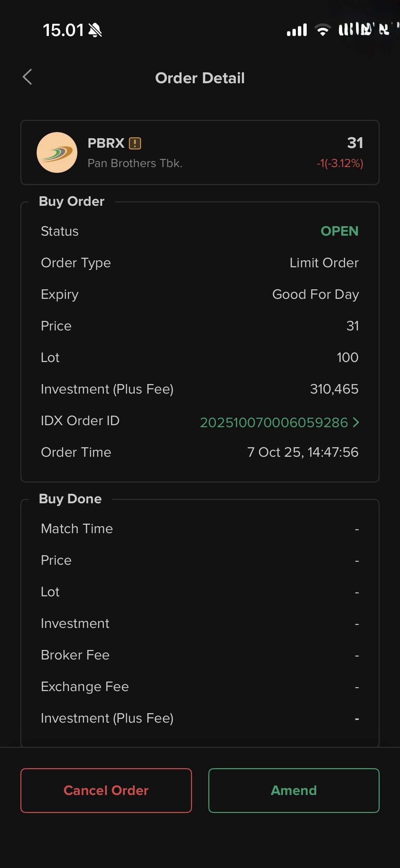Tap the back arrow icon
Screen dimensions: 400x868
(27, 77)
